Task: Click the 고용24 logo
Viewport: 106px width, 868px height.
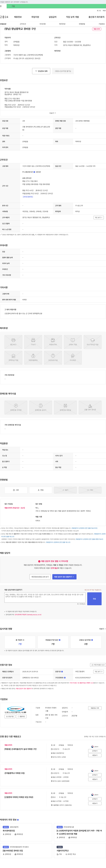Action: coord(4,17)
